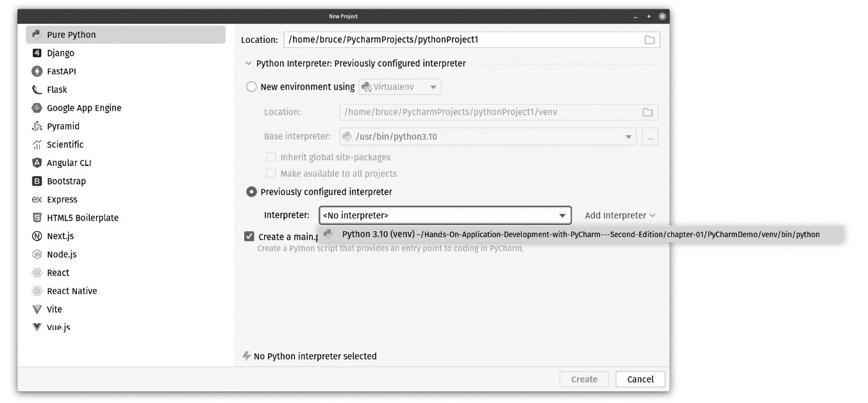Click HTML5 Boilerplate label
The height and width of the screenshot is (403, 868).
[83, 218]
